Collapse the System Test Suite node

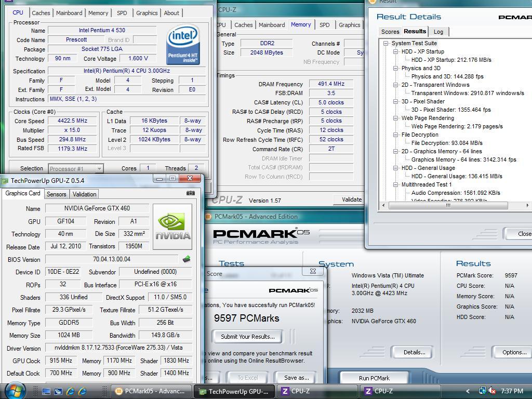(x=386, y=44)
